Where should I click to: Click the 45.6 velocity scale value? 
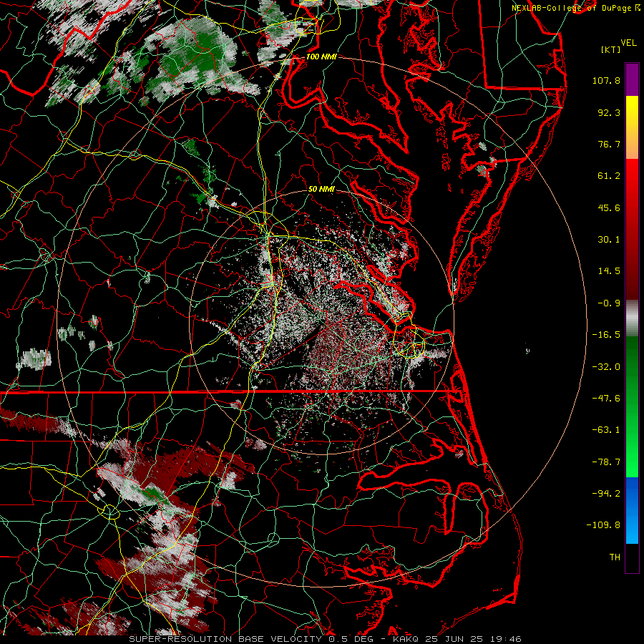[609, 208]
